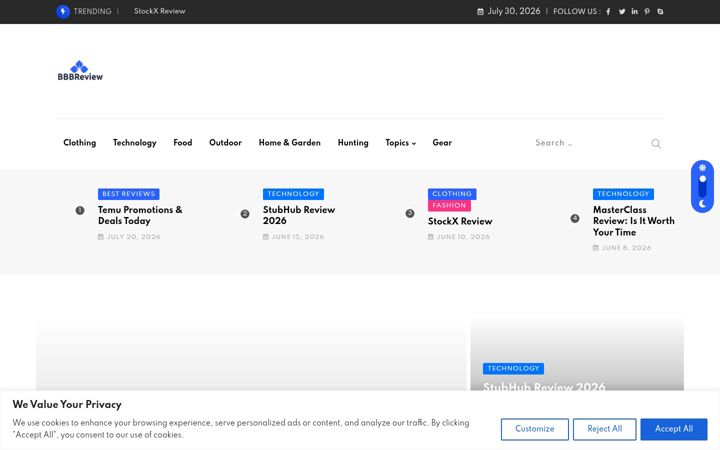The width and height of the screenshot is (720, 450).
Task: Go to the Food category
Action: (x=183, y=143)
